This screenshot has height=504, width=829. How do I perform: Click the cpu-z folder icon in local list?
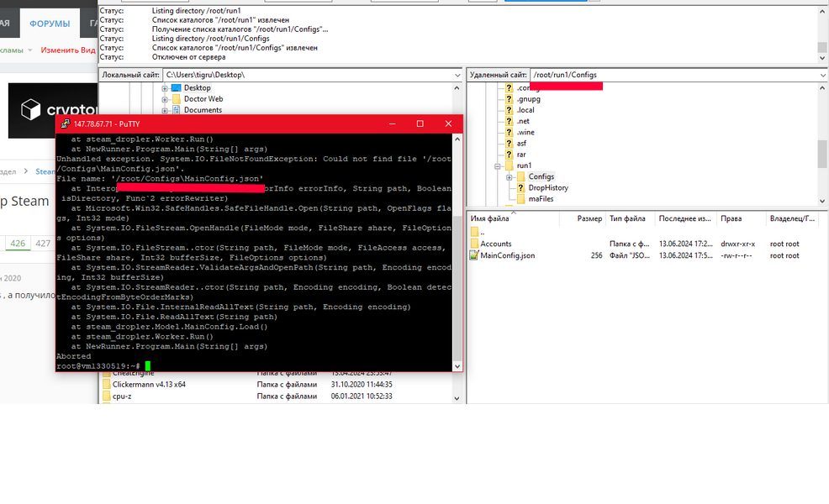106,396
